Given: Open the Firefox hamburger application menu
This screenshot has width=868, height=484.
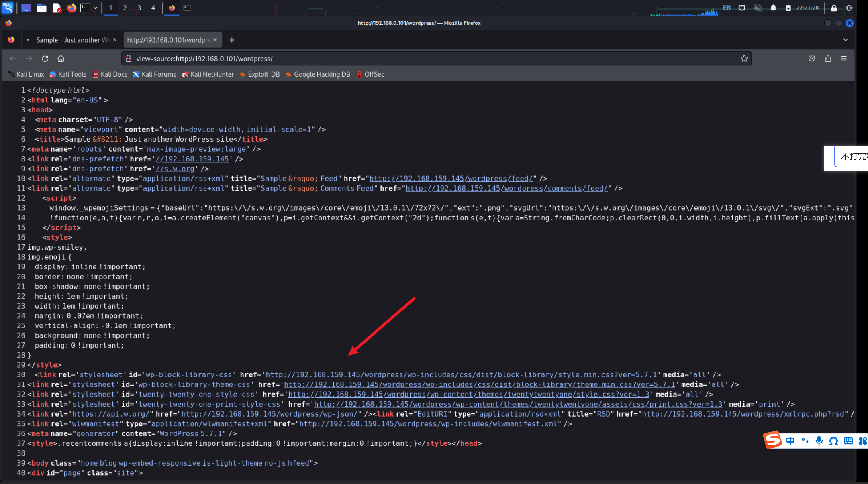Looking at the screenshot, I should click(x=844, y=59).
